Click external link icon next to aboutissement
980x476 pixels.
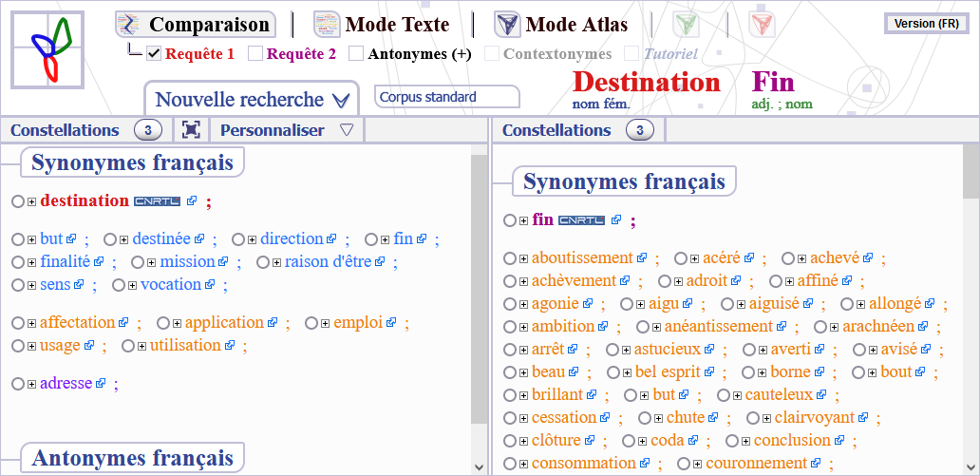[x=642, y=258]
